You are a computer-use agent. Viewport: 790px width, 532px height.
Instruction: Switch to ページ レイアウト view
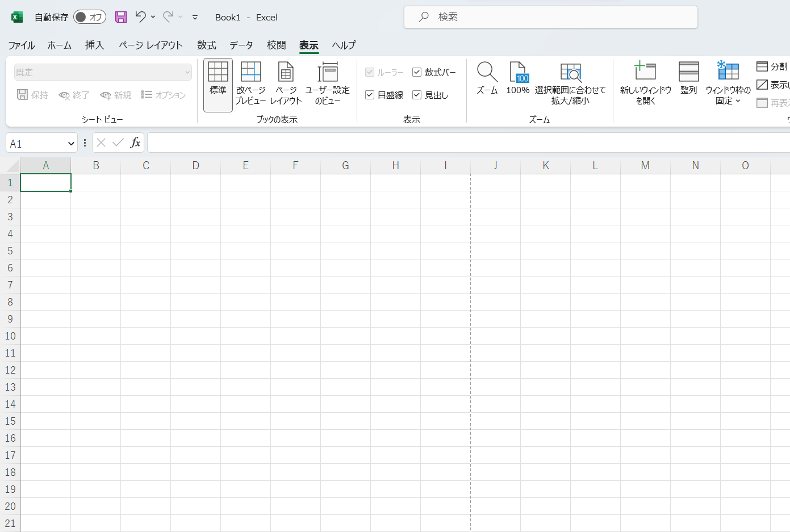[286, 85]
